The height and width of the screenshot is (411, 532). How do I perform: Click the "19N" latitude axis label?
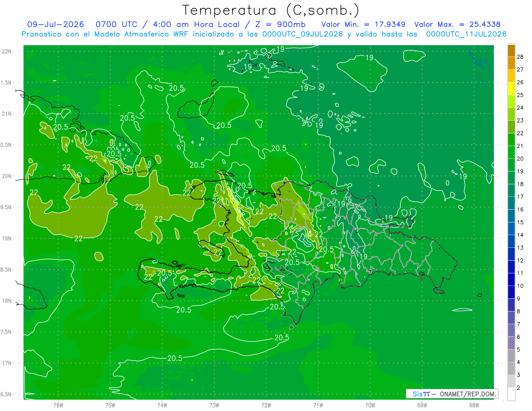(7, 239)
